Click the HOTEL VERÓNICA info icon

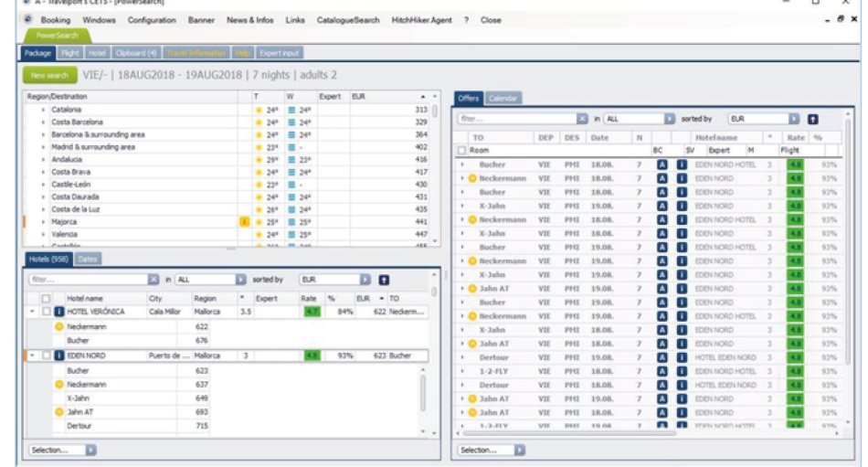[59, 312]
